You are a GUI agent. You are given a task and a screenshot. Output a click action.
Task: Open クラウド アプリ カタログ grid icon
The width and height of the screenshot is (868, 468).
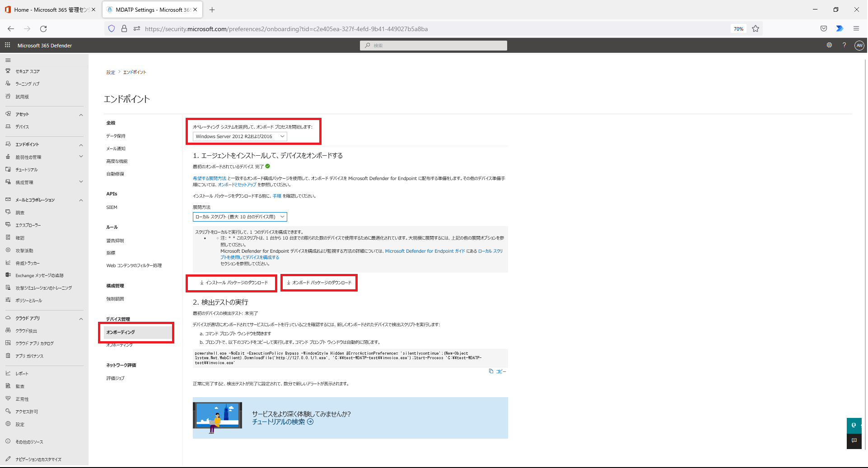point(8,343)
